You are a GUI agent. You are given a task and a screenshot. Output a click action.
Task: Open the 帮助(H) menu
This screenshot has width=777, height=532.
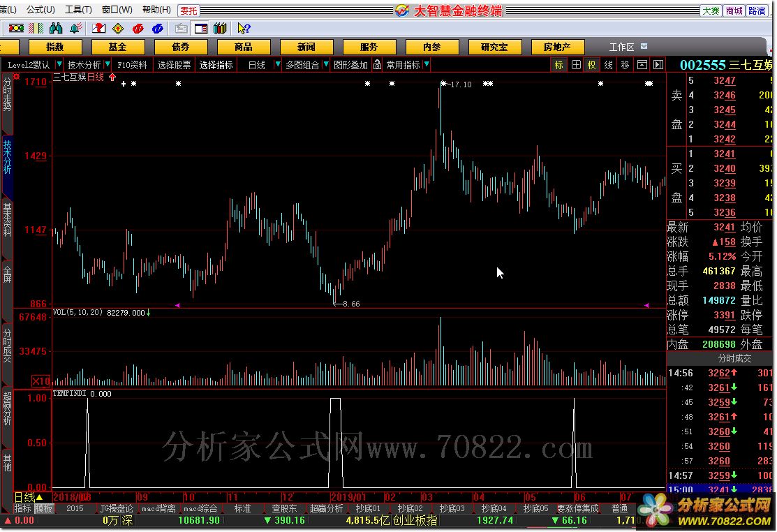point(156,9)
